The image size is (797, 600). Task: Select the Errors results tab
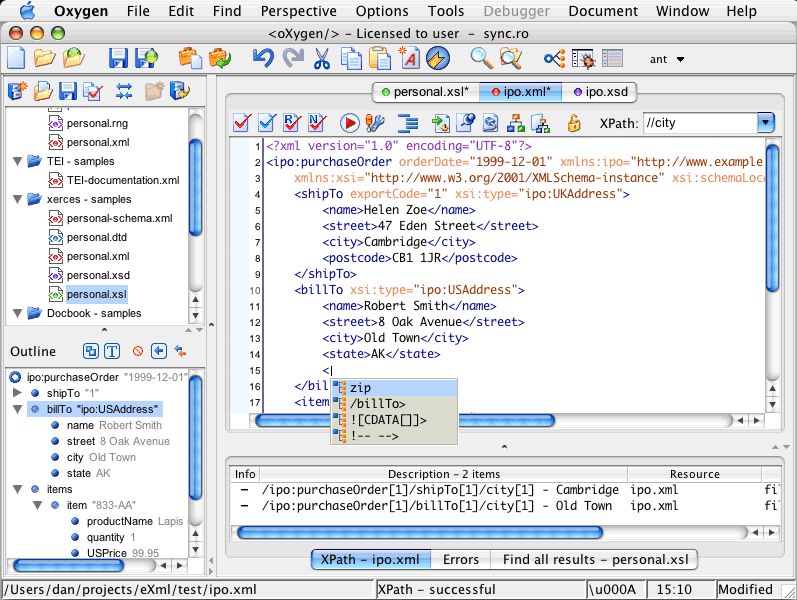point(461,560)
